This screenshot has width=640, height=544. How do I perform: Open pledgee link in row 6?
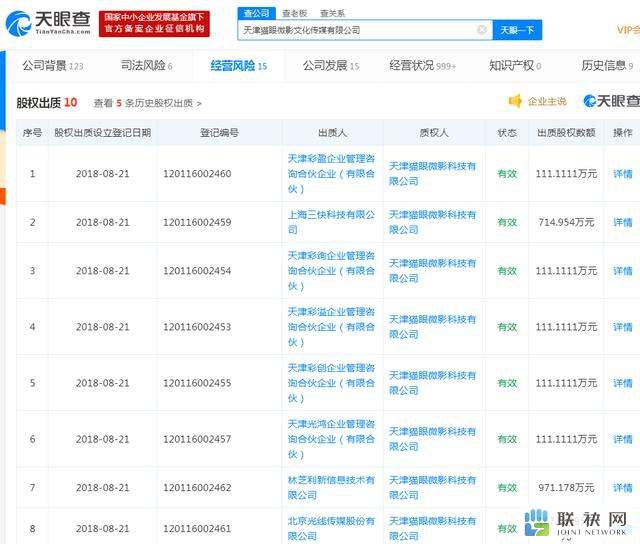pos(432,439)
